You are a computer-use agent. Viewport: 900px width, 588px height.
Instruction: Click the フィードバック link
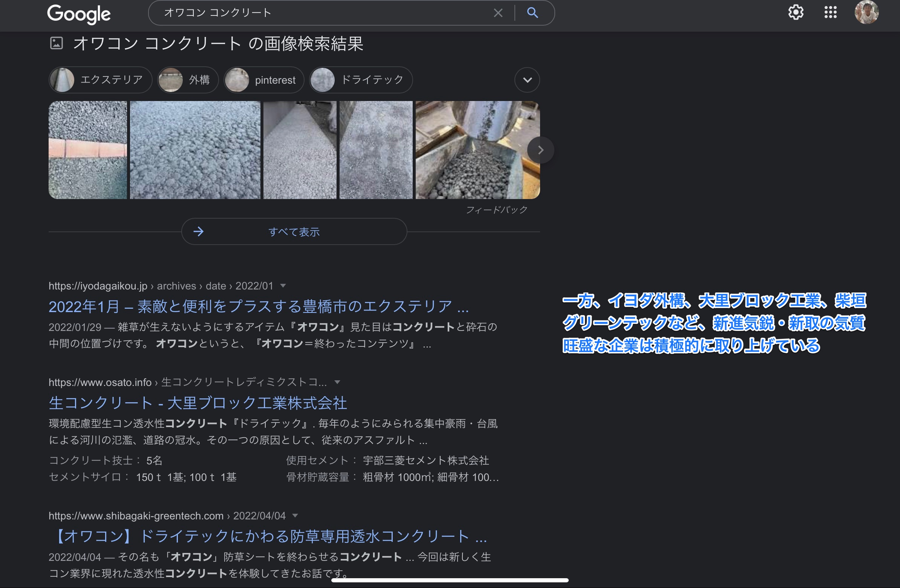coord(496,210)
